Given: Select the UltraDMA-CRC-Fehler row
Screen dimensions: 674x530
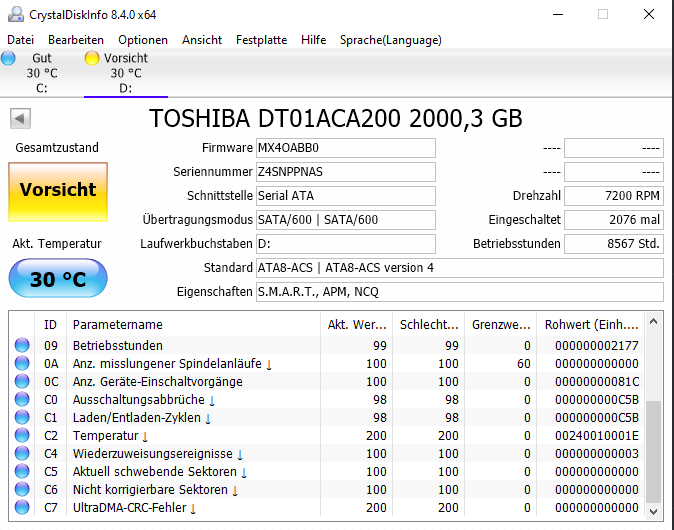Looking at the screenshot, I should (x=327, y=508).
